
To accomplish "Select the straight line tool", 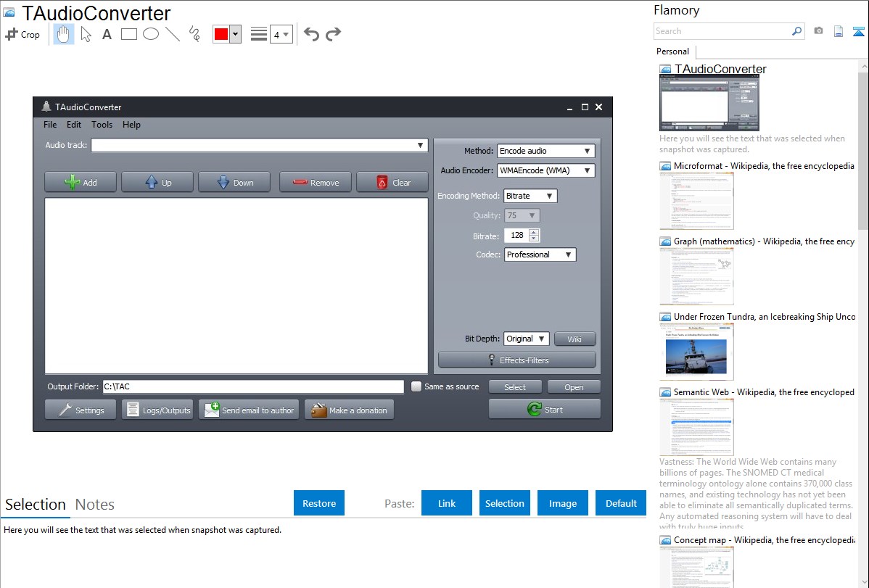I will point(173,34).
